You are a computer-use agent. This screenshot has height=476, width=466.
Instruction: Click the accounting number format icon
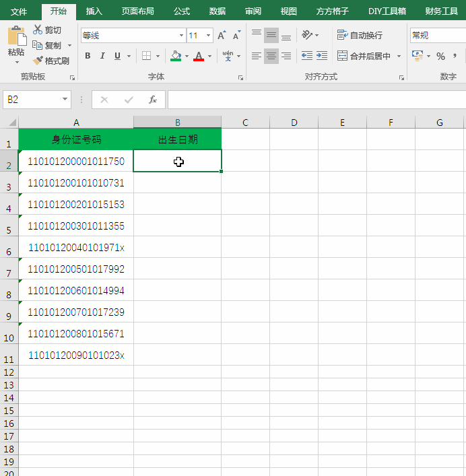tap(418, 56)
